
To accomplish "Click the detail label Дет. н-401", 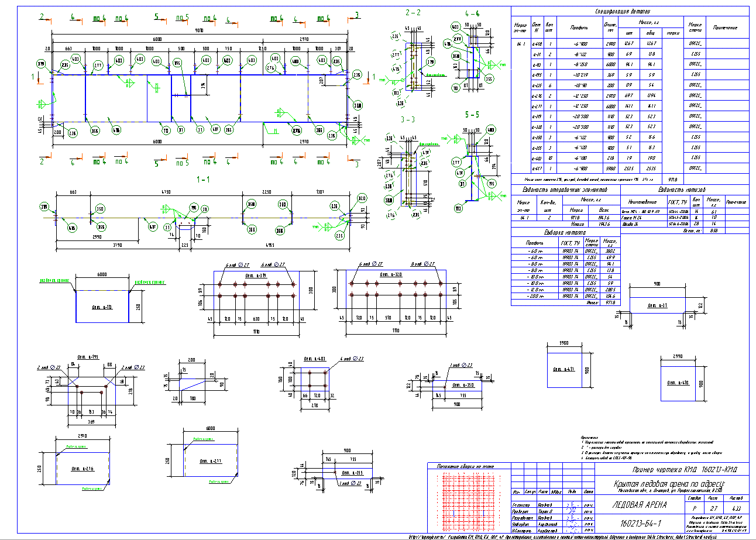I will [315, 357].
